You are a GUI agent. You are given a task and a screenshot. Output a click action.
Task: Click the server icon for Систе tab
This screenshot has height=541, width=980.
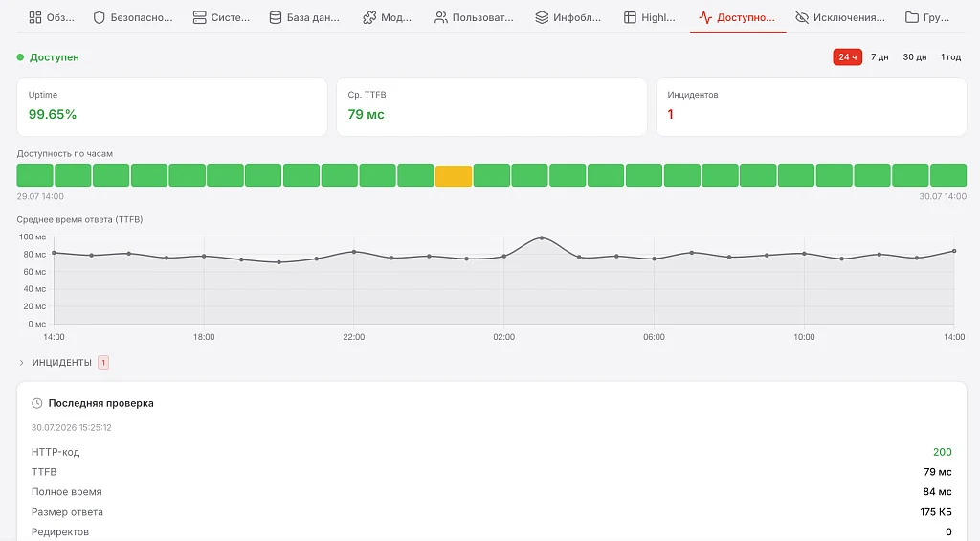[x=199, y=17]
